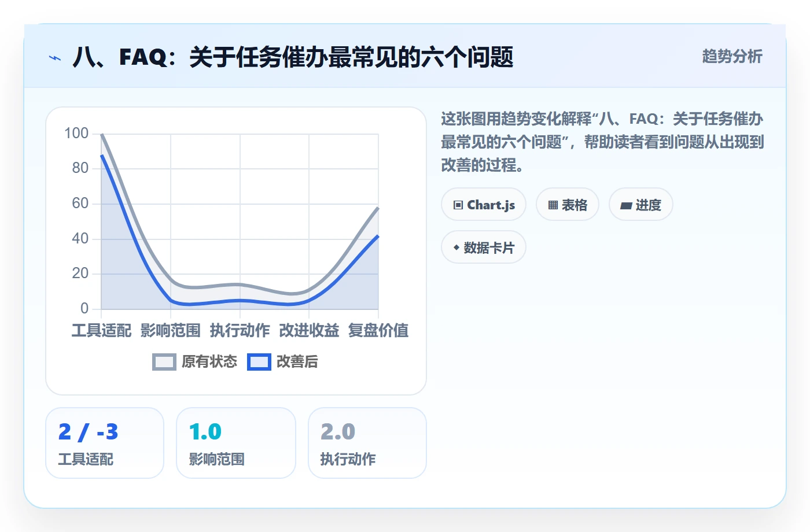
Task: Click the lightning bolt icon beside the heading
Action: [x=55, y=58]
